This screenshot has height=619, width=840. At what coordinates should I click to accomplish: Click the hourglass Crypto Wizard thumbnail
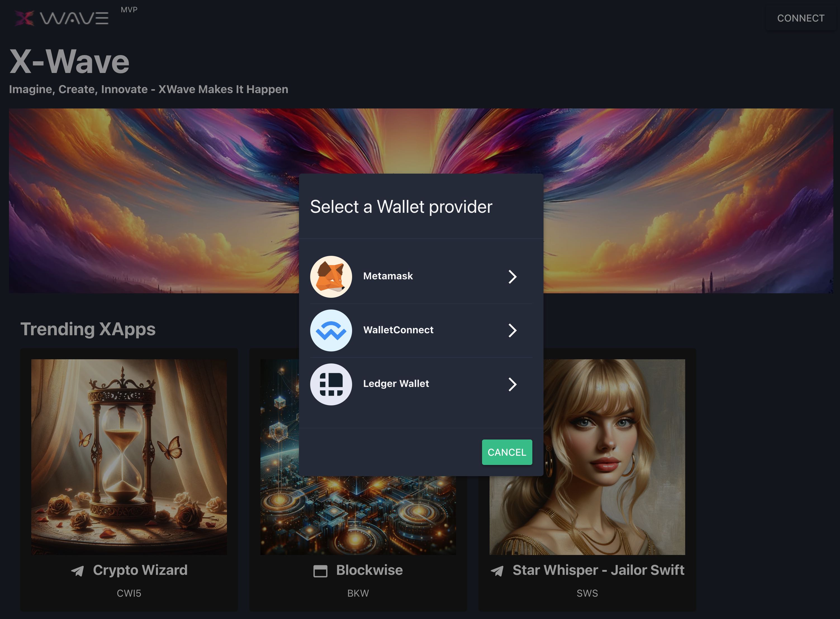(x=129, y=457)
